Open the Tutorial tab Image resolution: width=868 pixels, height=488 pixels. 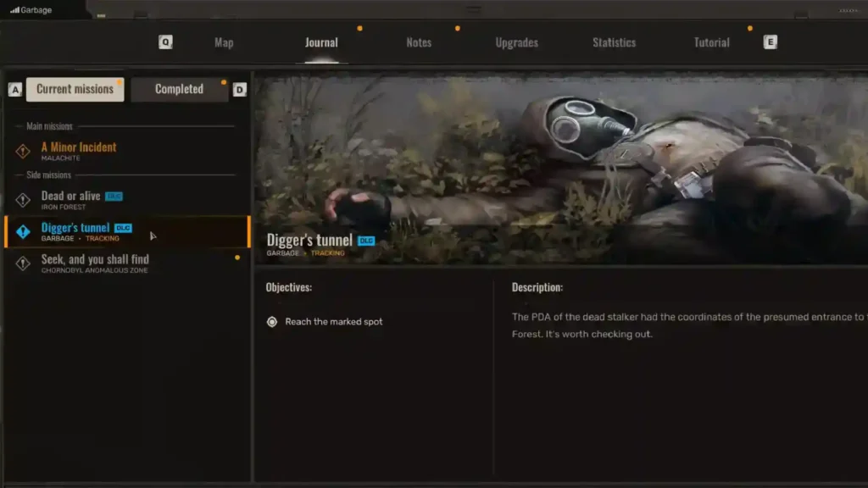711,42
